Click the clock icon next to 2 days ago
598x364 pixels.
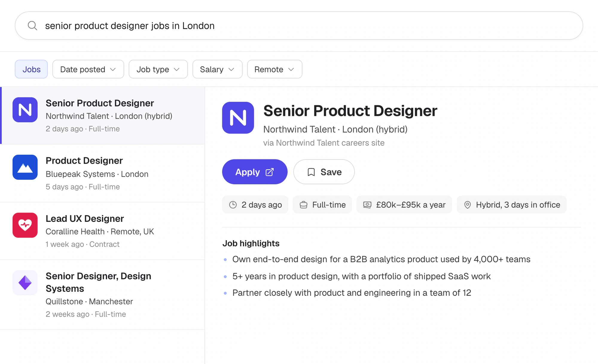[x=233, y=205]
